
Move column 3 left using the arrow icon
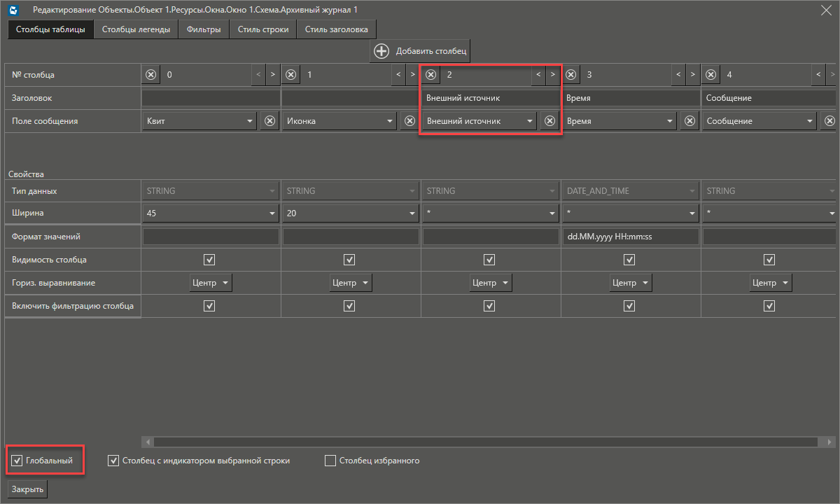pos(678,74)
